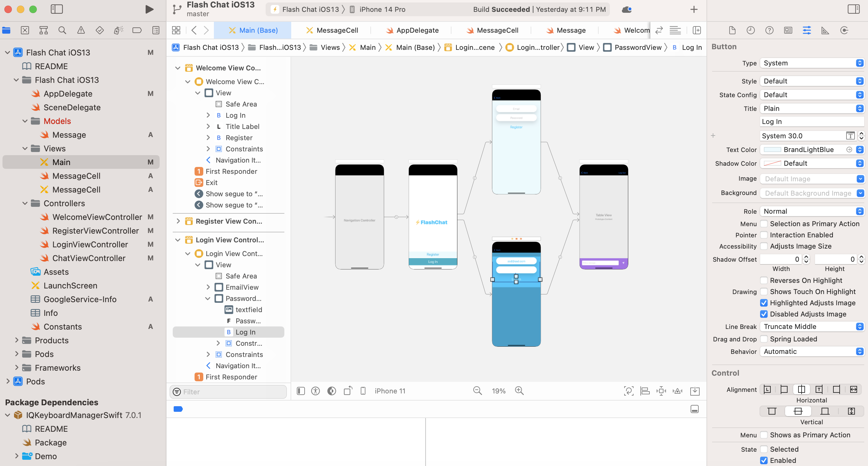Open the Find navigator magnifier icon
Screen dimensions: 868x466
click(x=62, y=30)
